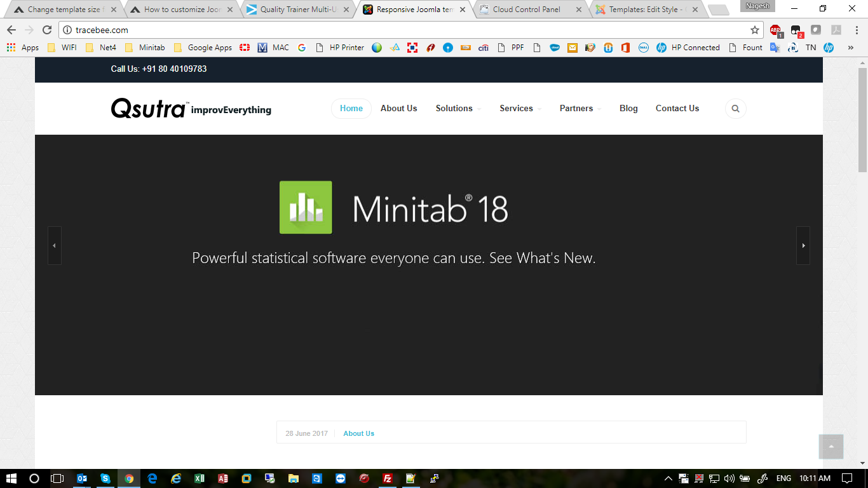
Task: Go to the previous slide arrow
Action: [x=55, y=245]
